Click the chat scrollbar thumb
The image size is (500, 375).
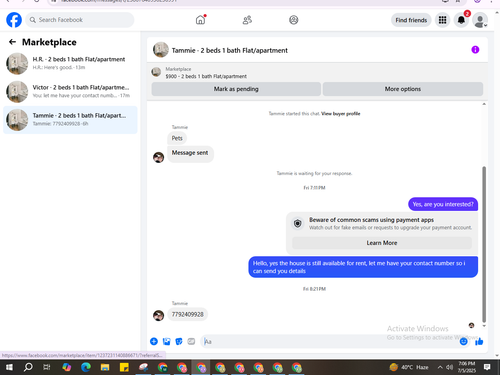pyautogui.click(x=484, y=244)
